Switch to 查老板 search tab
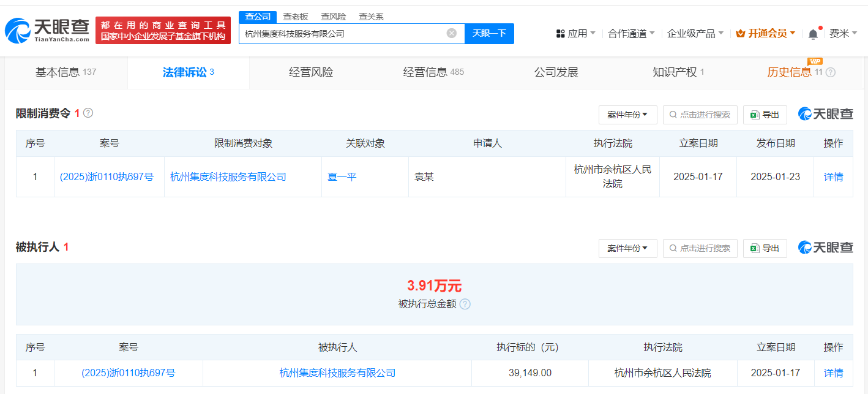Image resolution: width=868 pixels, height=394 pixels. pyautogui.click(x=296, y=17)
